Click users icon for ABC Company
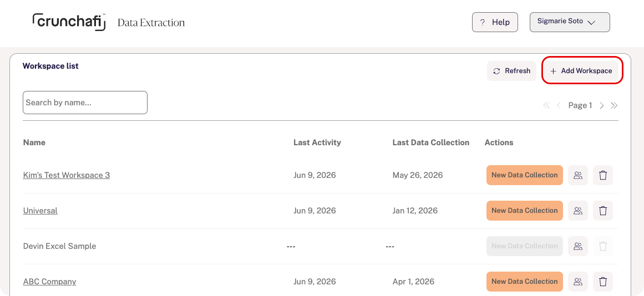 click(578, 282)
